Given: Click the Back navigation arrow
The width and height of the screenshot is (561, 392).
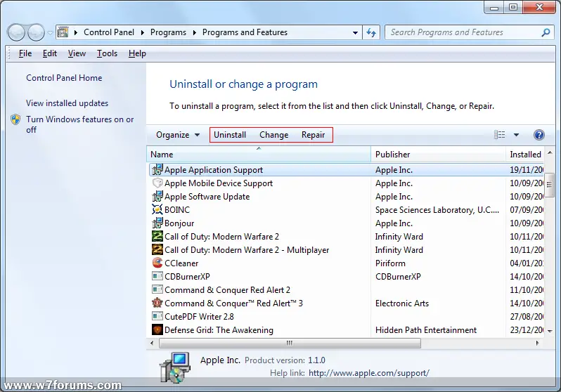Looking at the screenshot, I should pos(16,32).
